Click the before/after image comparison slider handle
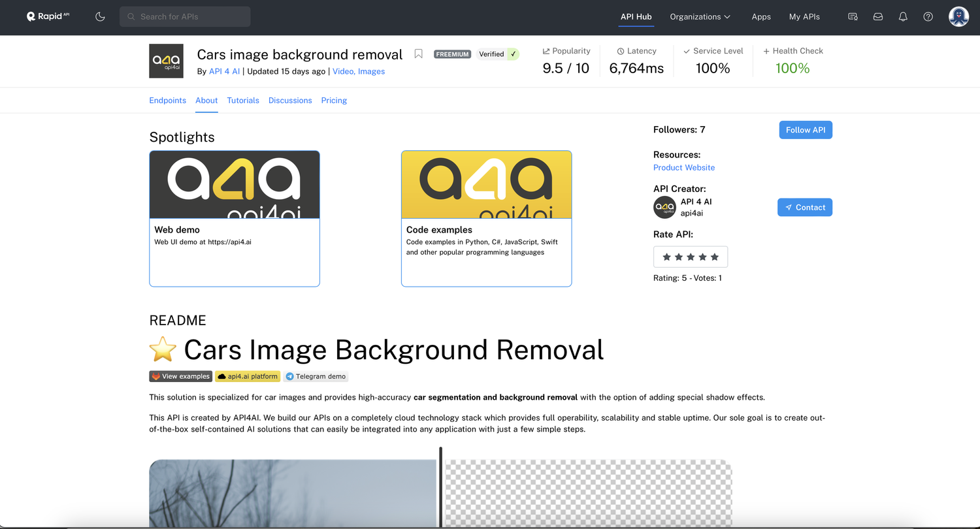The image size is (980, 529). click(x=441, y=487)
